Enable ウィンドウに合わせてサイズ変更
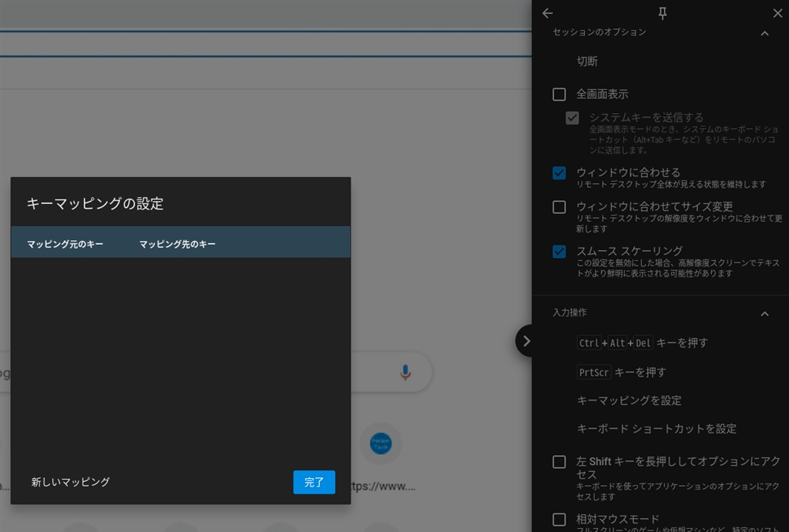789x532 pixels. [x=559, y=207]
